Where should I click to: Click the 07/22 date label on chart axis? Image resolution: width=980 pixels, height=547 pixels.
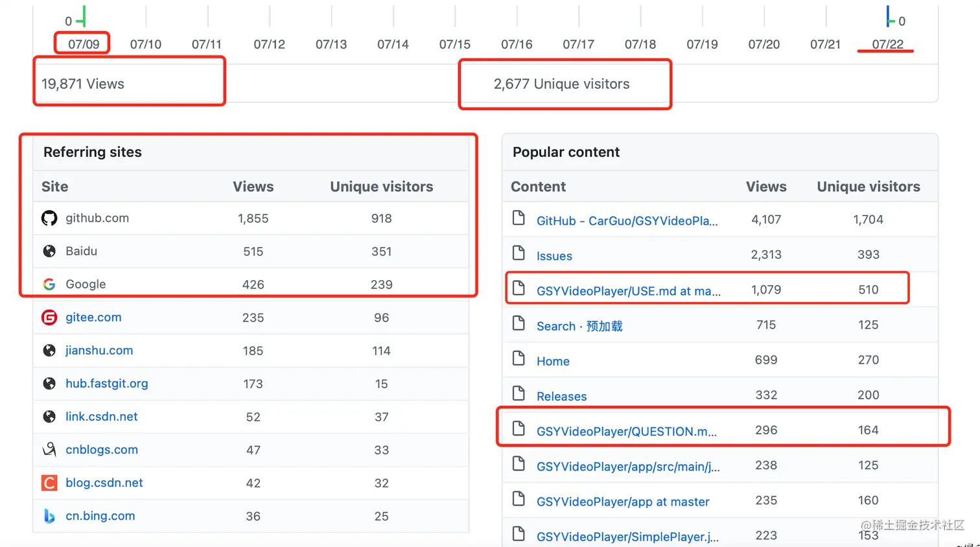coord(887,44)
